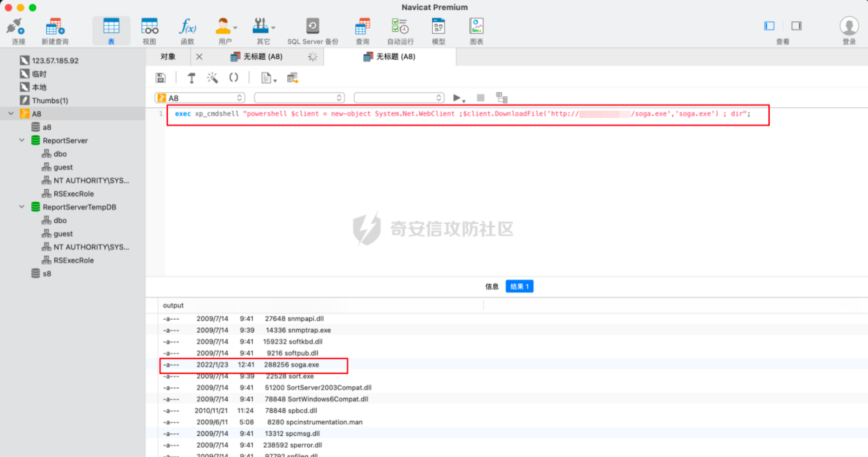Viewport: 868px width, 457px height.
Task: Open the A8 connection dropdown
Action: click(200, 98)
